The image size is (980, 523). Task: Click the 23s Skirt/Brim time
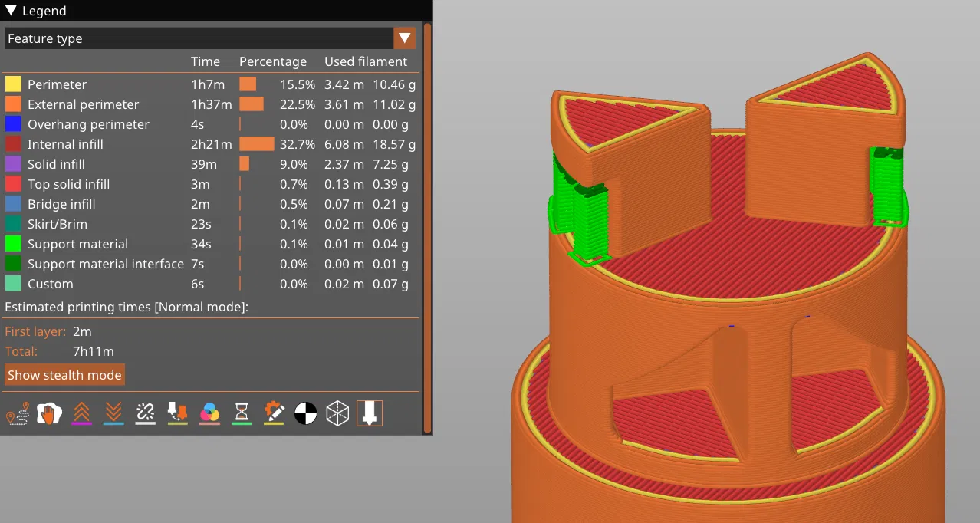tap(202, 224)
